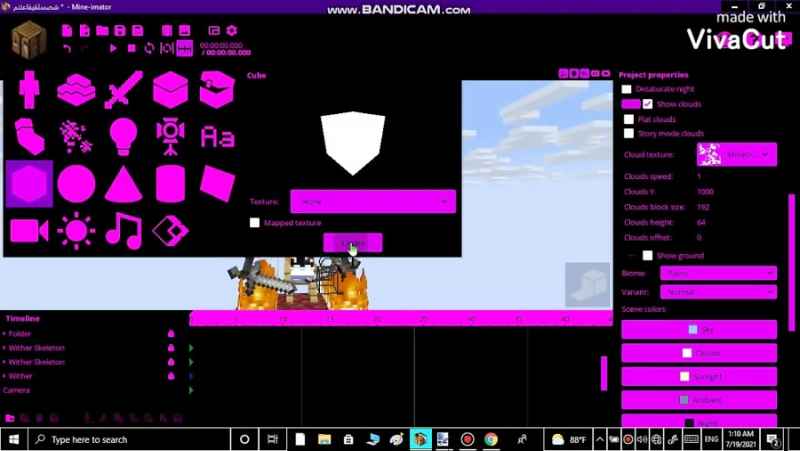Select the sphere shape icon
800x451 pixels.
[x=76, y=184]
